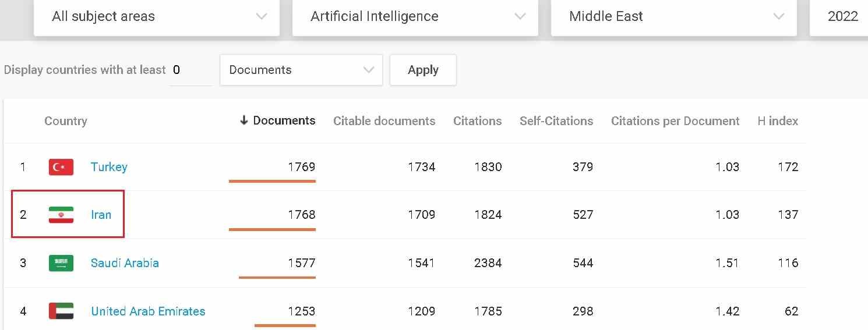
Task: Click the descending sort arrow beside Documents
Action: click(x=244, y=120)
